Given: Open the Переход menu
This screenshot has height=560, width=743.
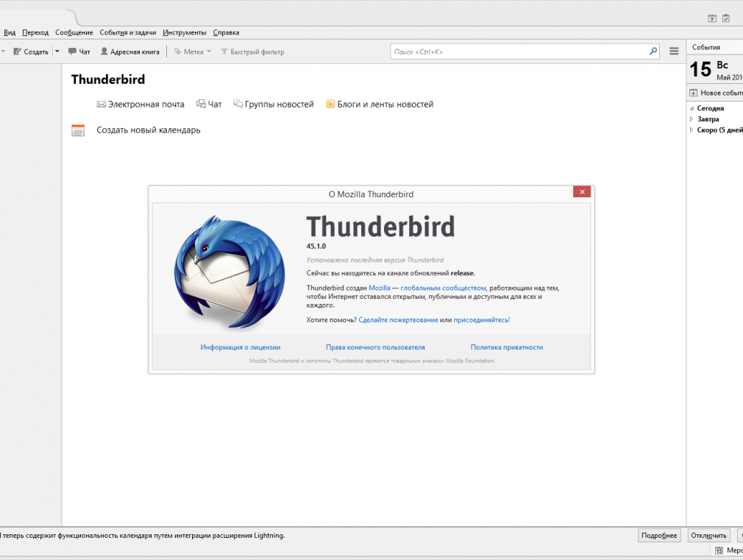Looking at the screenshot, I should tap(35, 32).
